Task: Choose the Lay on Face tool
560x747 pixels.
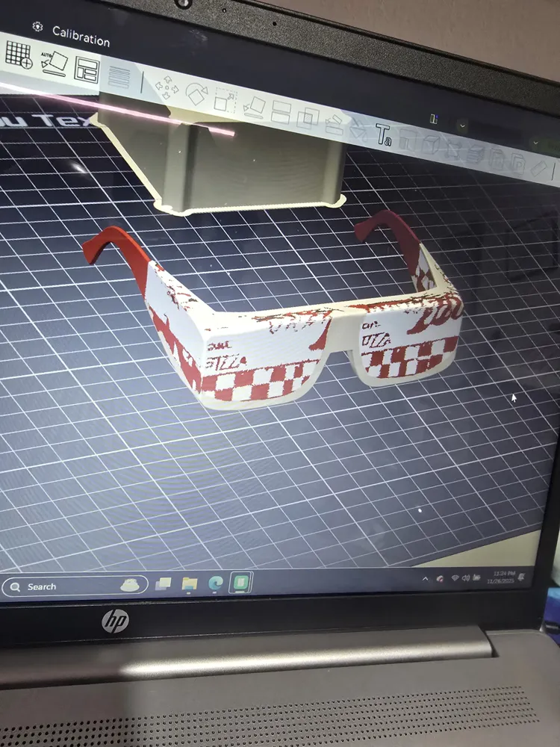Action: [x=254, y=107]
